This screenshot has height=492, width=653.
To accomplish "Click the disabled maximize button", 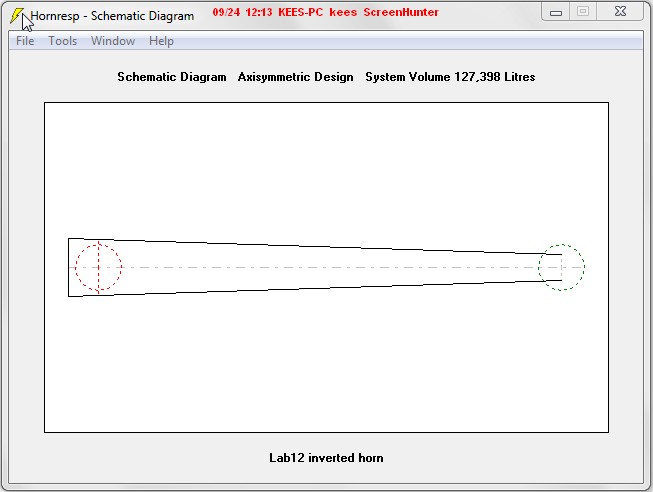I will (583, 11).
